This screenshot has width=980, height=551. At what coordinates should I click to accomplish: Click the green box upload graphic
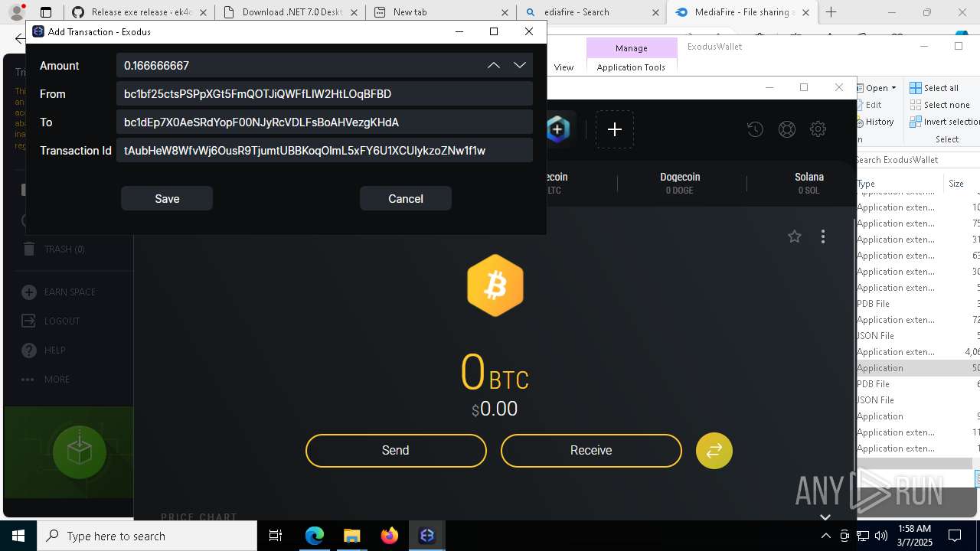[80, 452]
